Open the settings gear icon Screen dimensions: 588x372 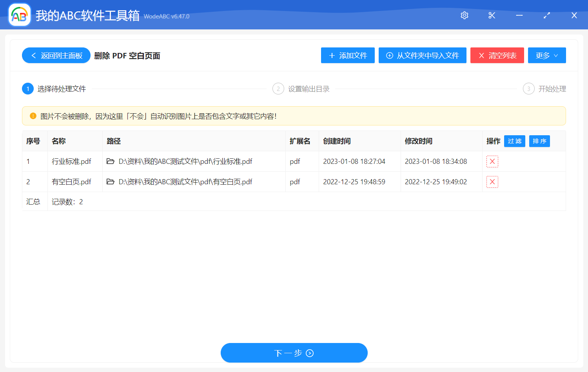click(464, 15)
